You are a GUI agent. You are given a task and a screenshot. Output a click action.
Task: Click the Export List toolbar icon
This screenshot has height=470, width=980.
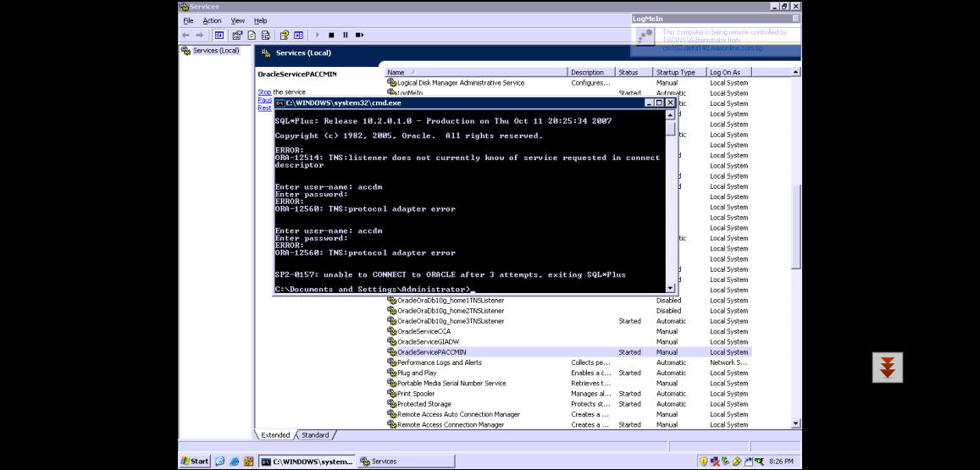[266, 35]
